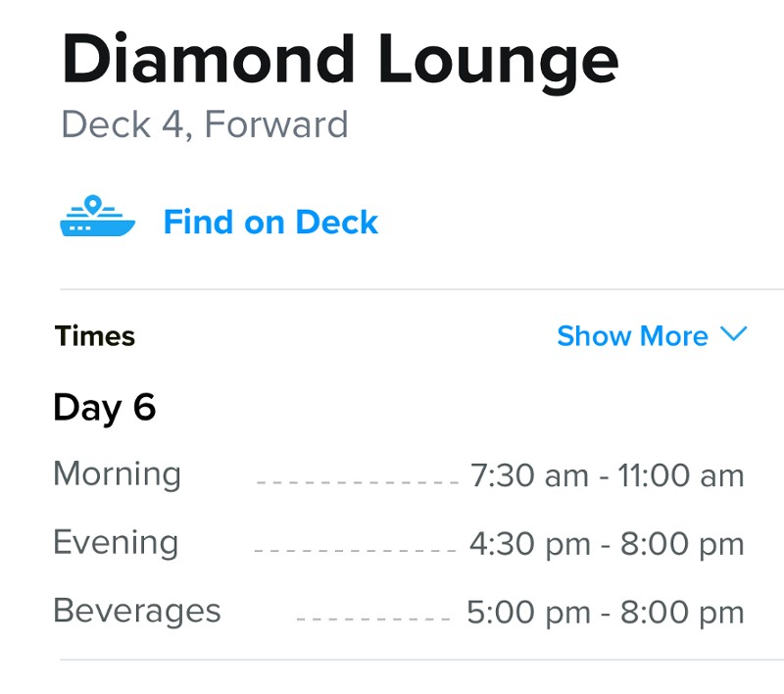
Task: Click the divider line beneath Beverages row
Action: 421,660
